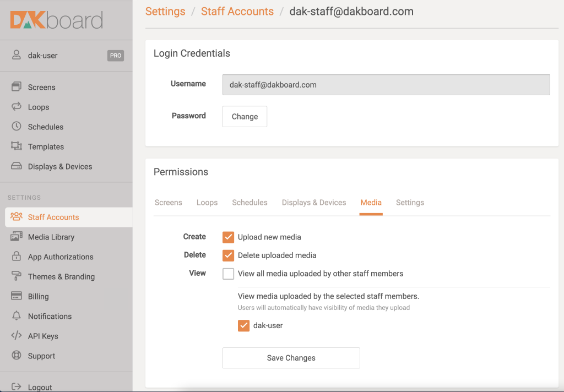
Task: Open the Screens sidebar link
Action: pos(42,87)
